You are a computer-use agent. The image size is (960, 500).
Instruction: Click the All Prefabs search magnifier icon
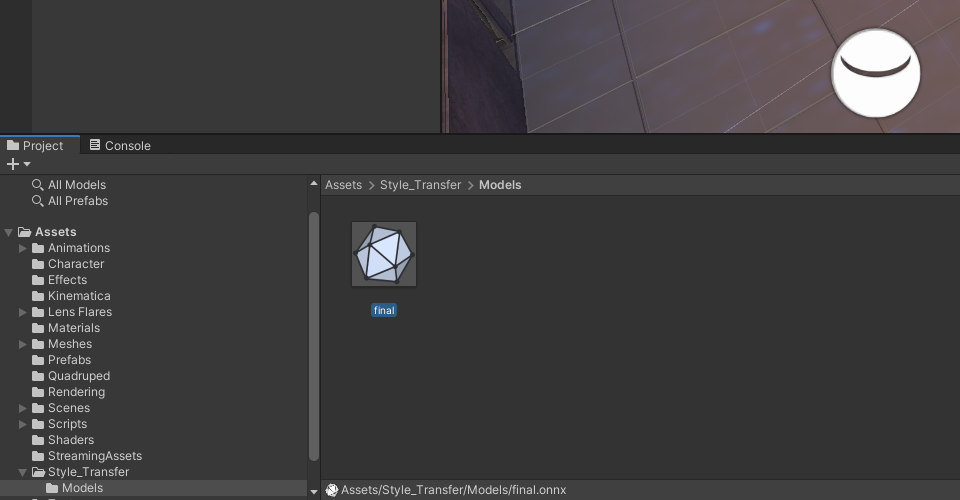coord(37,200)
